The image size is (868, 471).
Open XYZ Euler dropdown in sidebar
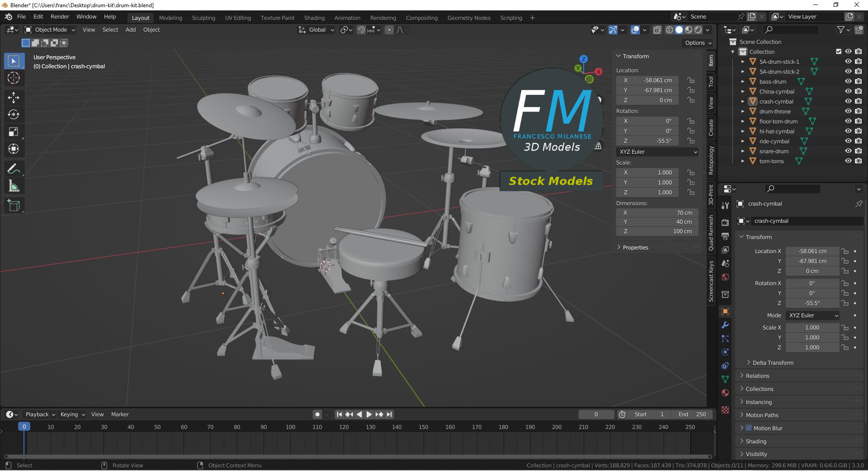pyautogui.click(x=657, y=152)
